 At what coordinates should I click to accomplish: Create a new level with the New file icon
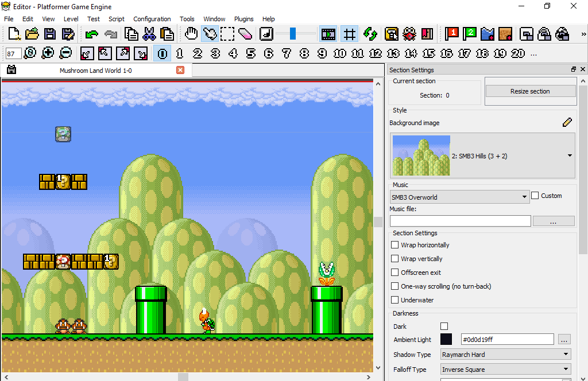point(14,34)
